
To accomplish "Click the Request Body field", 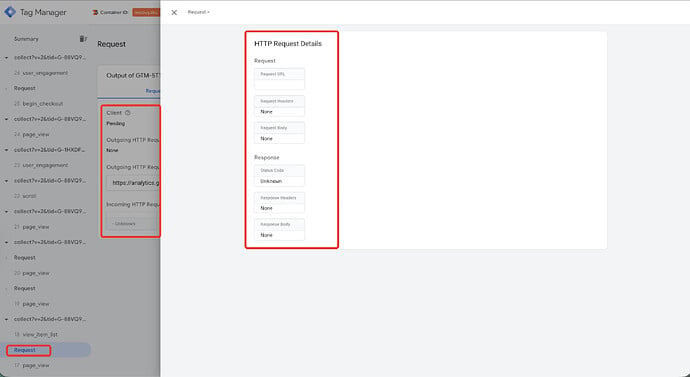I will point(279,133).
